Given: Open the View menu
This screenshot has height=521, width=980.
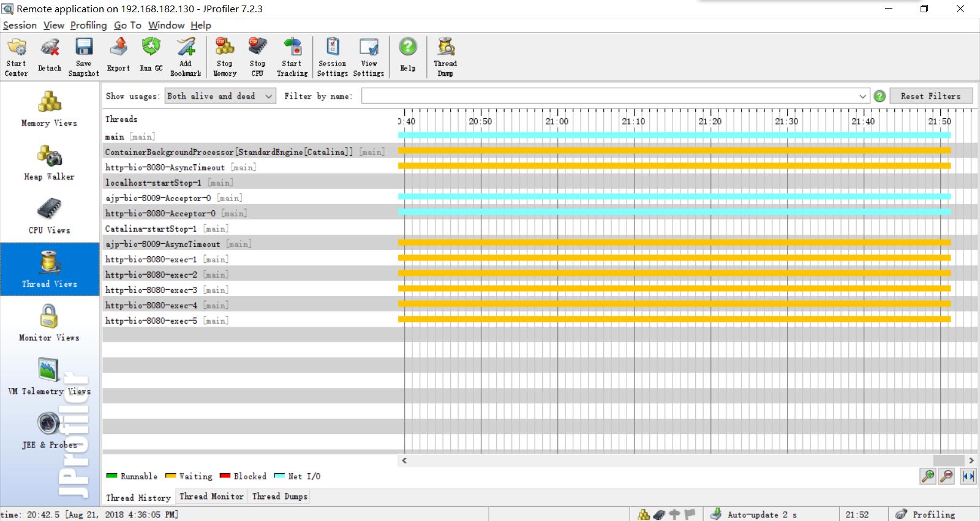Looking at the screenshot, I should 54,25.
